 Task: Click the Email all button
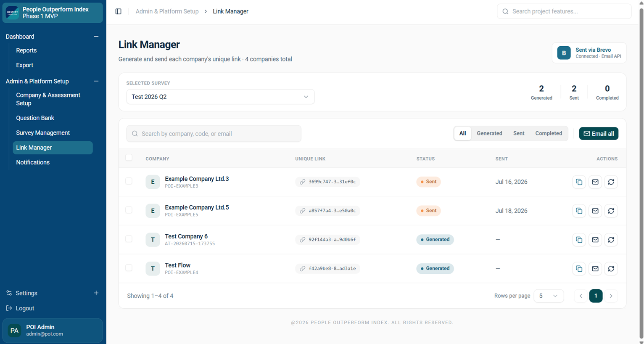(x=599, y=134)
